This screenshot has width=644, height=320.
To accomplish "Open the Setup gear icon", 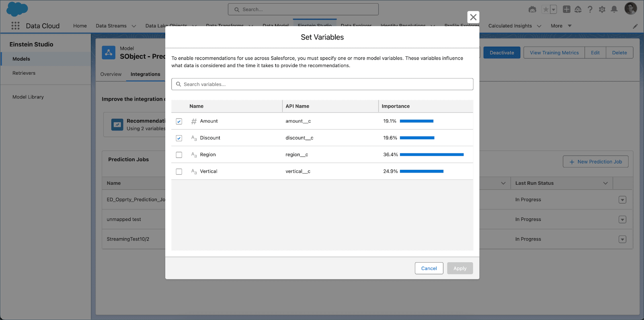I will (602, 9).
